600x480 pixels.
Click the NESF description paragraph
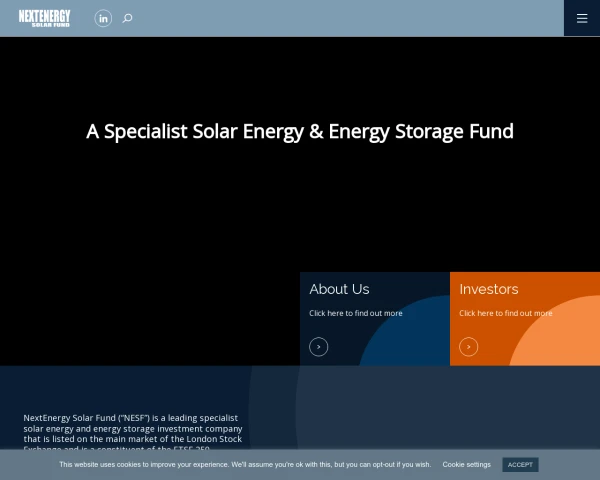(x=133, y=431)
